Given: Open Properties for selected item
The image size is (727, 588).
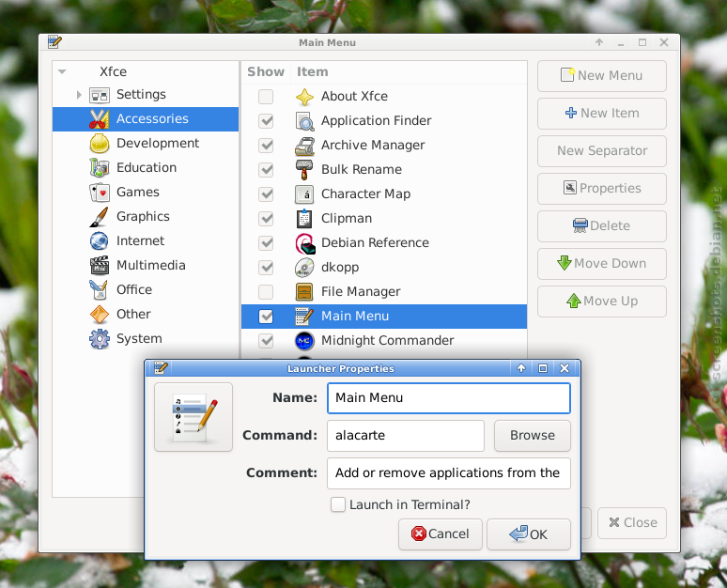Looking at the screenshot, I should [x=602, y=189].
